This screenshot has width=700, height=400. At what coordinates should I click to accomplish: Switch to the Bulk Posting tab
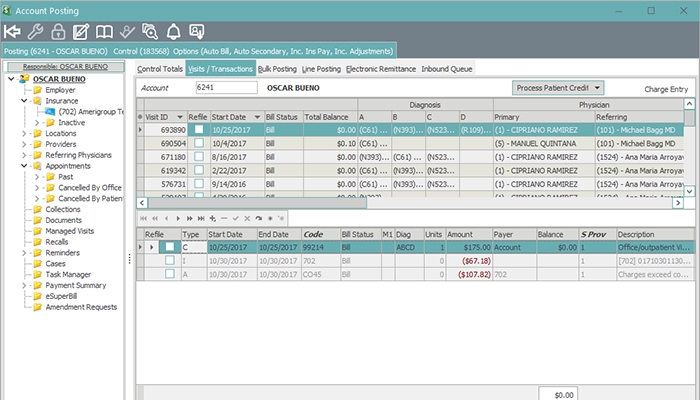(279, 68)
